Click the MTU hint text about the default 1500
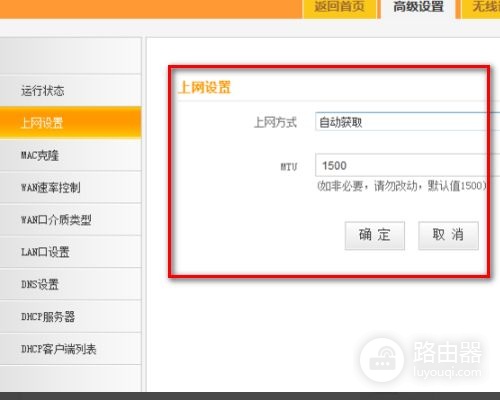 [401, 186]
